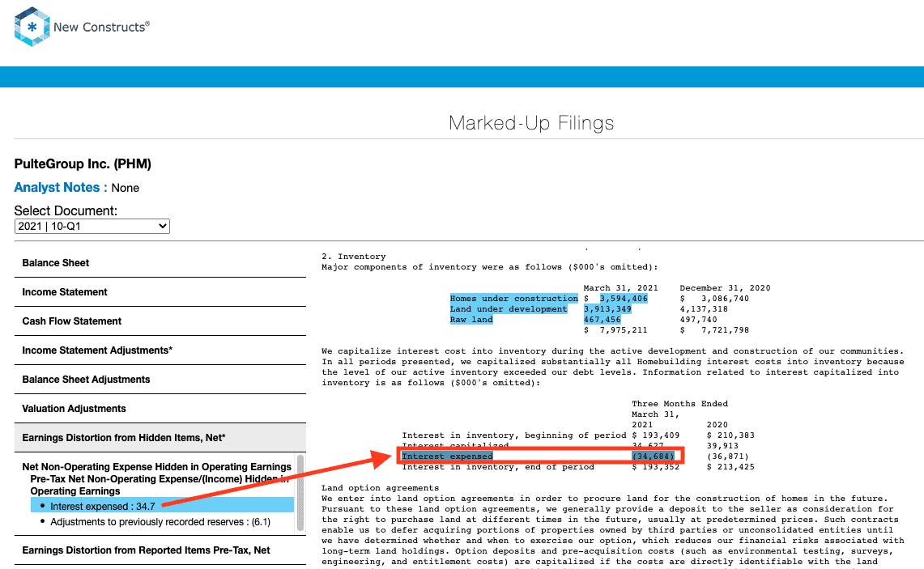Click the $ 7,721,798 December 2020 total
The image size is (924, 569).
(x=714, y=330)
